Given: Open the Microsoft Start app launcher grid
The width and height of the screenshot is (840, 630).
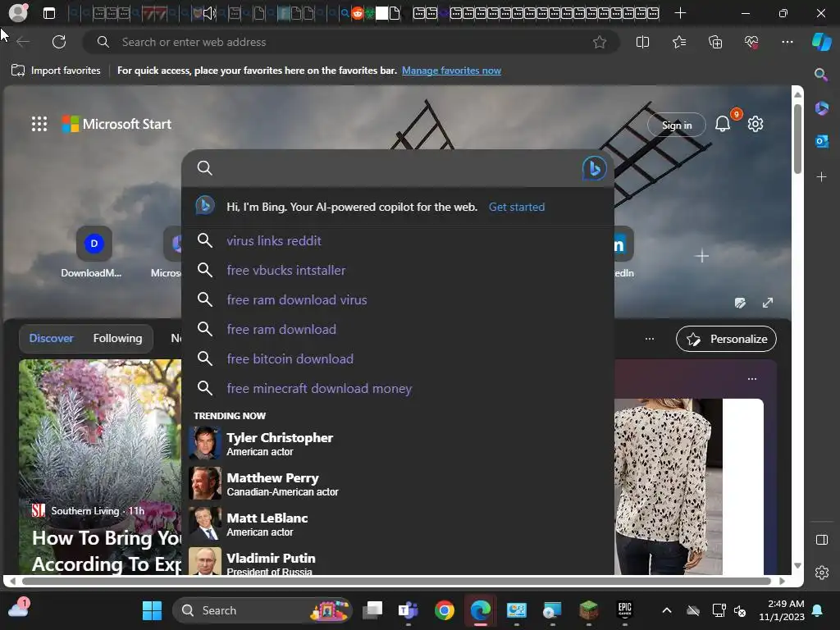Looking at the screenshot, I should point(39,125).
